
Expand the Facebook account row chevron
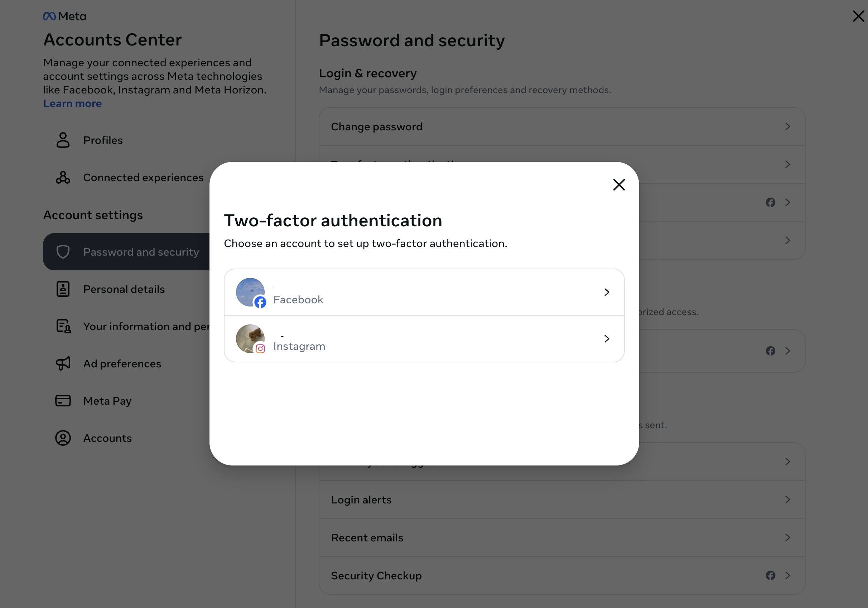(x=606, y=292)
